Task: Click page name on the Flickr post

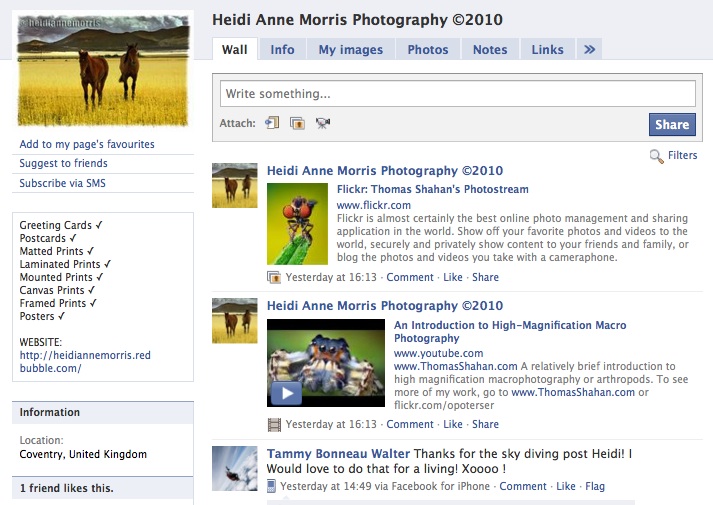Action: pyautogui.click(x=385, y=171)
